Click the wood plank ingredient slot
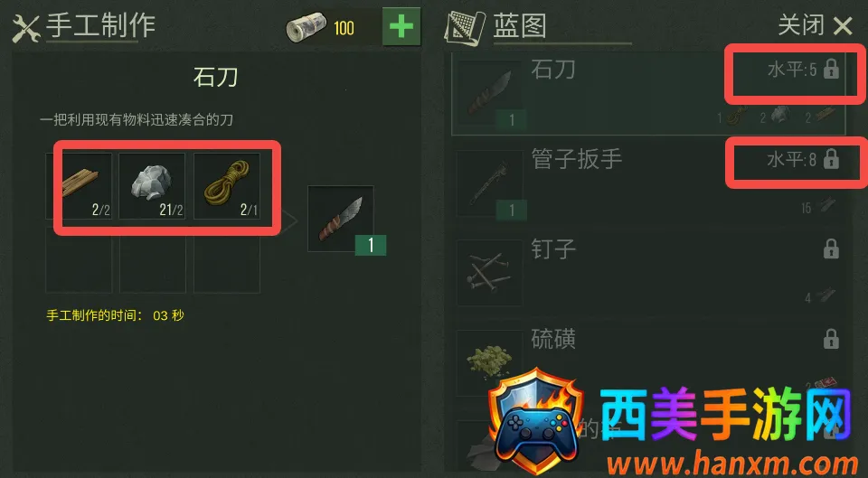The image size is (868, 478). click(80, 186)
